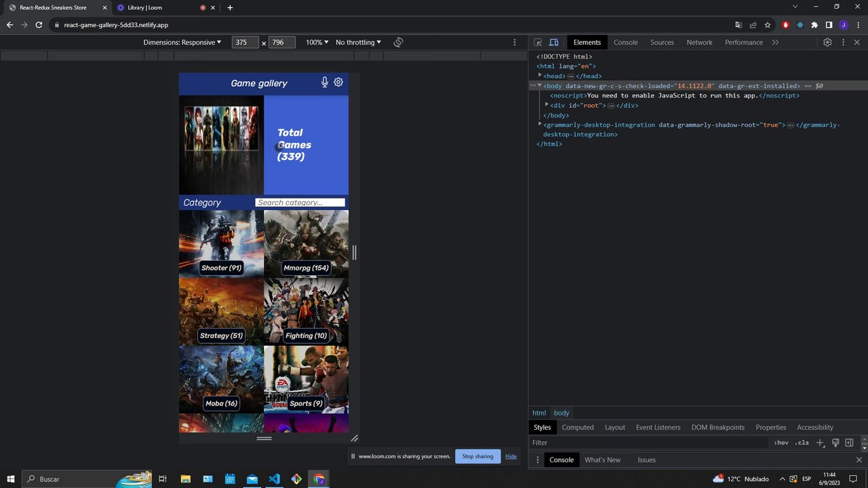The height and width of the screenshot is (488, 868).
Task: Open the DOM Breakpoints tab
Action: [x=718, y=427]
